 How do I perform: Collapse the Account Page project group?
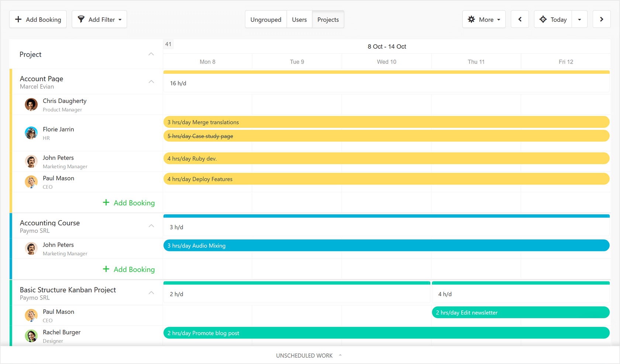coord(151,82)
